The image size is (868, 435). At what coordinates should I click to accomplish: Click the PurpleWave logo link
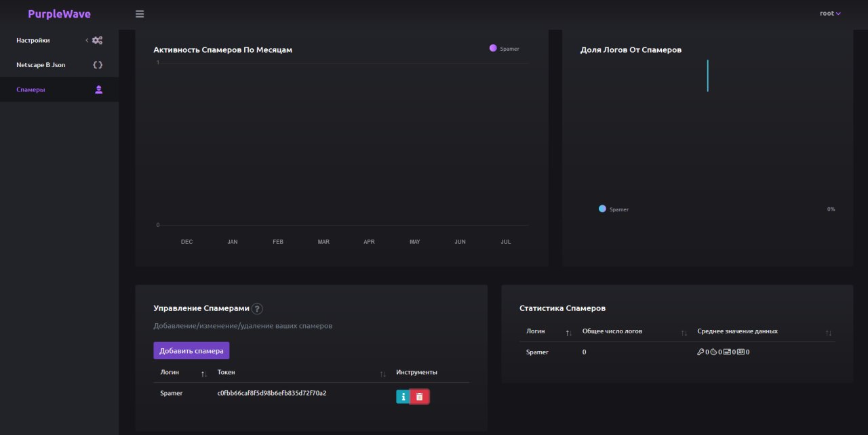click(59, 14)
